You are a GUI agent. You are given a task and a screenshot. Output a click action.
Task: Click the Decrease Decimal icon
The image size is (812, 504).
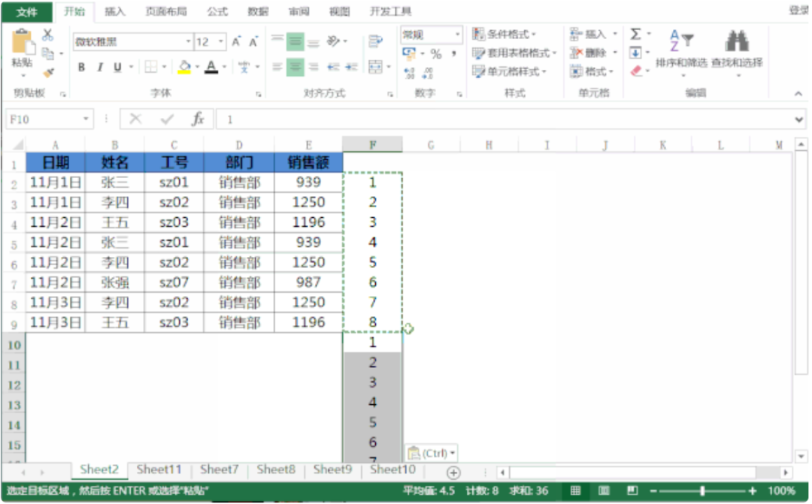[x=428, y=74]
